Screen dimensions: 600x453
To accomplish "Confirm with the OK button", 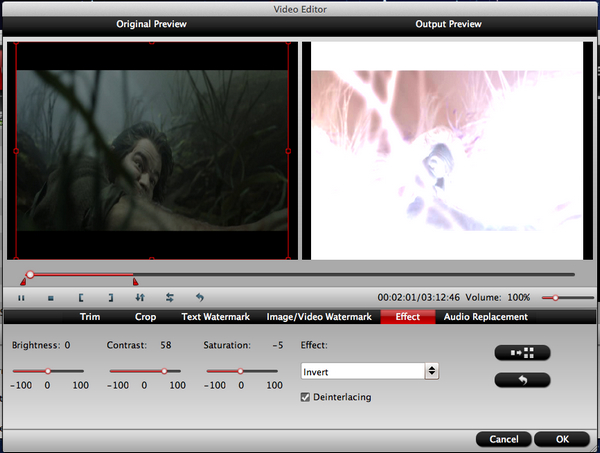I will tap(562, 439).
